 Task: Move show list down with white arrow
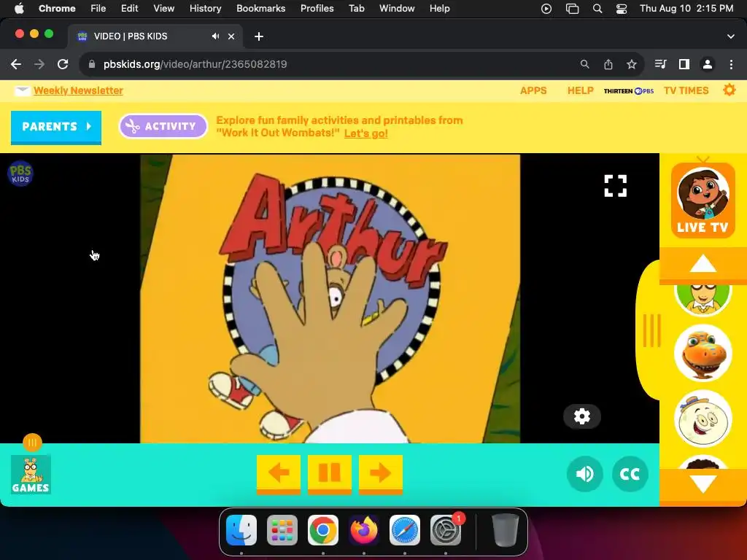[x=703, y=484]
